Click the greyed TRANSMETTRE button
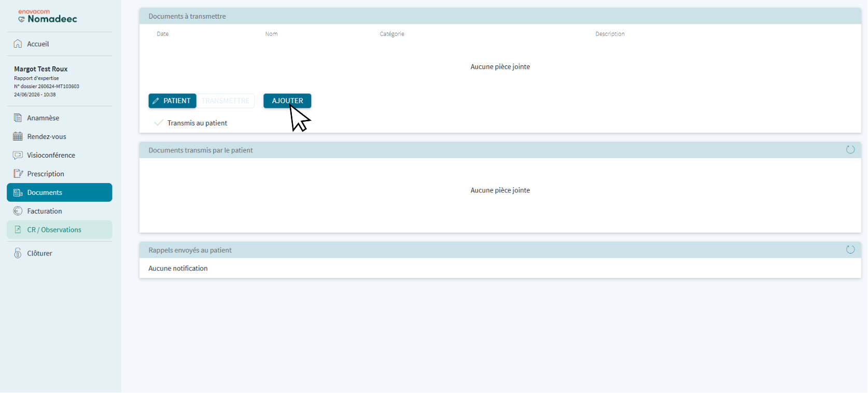Image resolution: width=868 pixels, height=393 pixels. 226,101
